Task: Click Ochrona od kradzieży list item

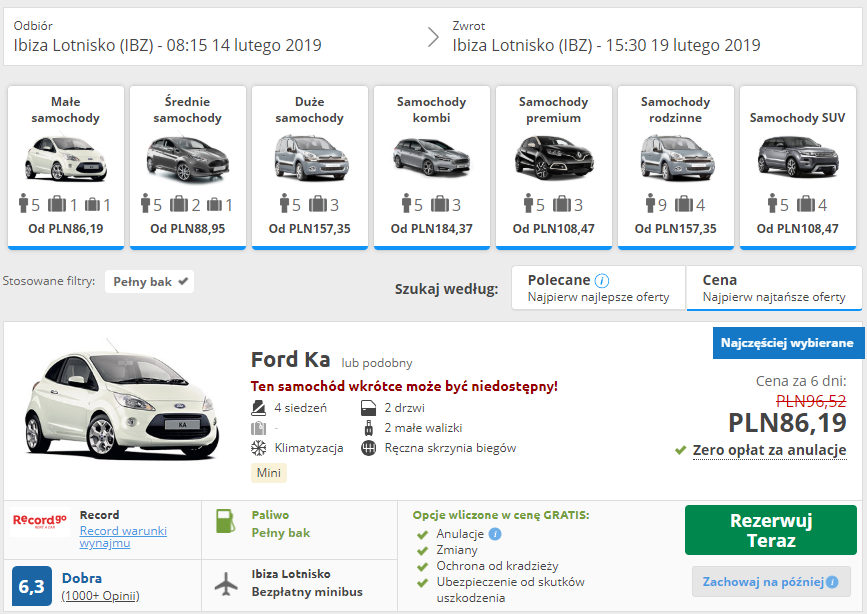Action: click(x=497, y=566)
